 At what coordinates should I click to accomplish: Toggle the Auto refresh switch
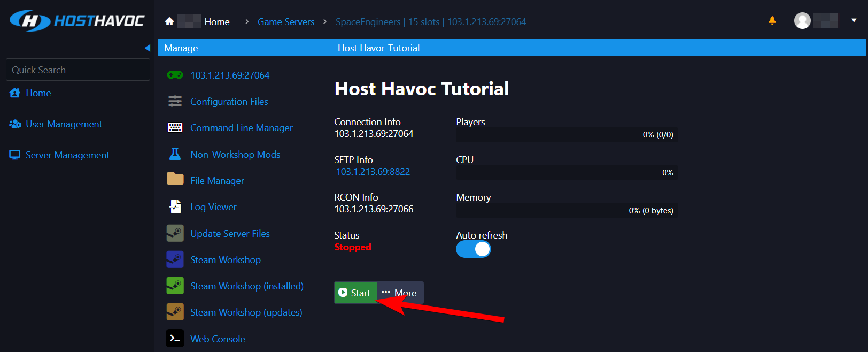point(474,249)
